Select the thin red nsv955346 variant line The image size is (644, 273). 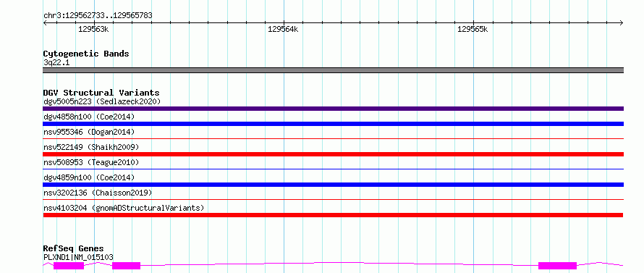pos(333,138)
